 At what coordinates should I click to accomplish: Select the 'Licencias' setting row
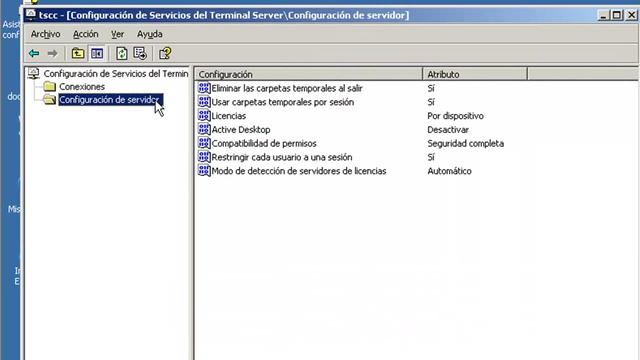click(229, 116)
